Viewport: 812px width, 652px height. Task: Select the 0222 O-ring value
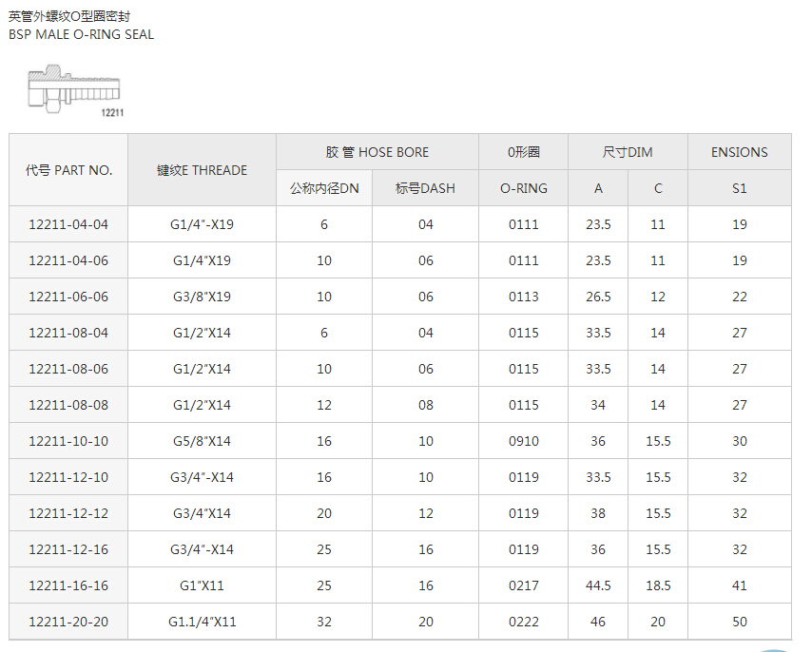(x=523, y=622)
